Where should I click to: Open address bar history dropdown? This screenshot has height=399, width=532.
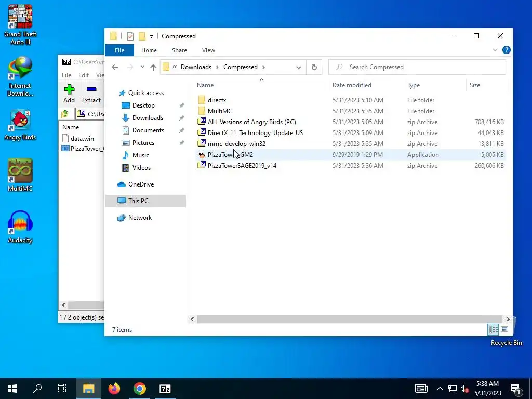[x=298, y=67]
